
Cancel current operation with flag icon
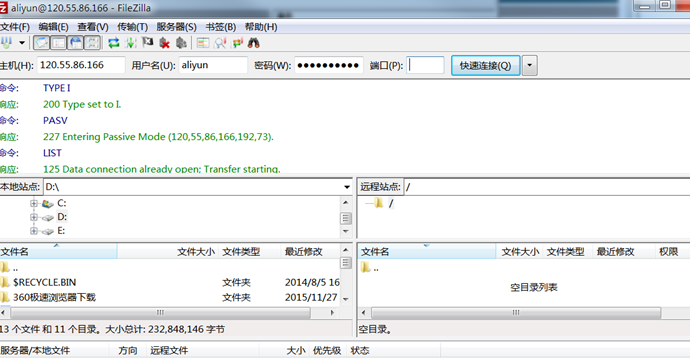147,43
